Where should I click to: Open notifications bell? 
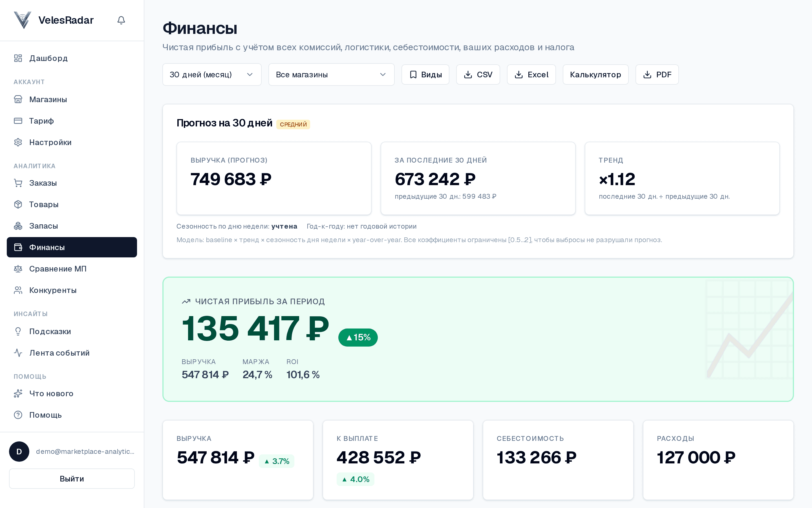coord(121,20)
